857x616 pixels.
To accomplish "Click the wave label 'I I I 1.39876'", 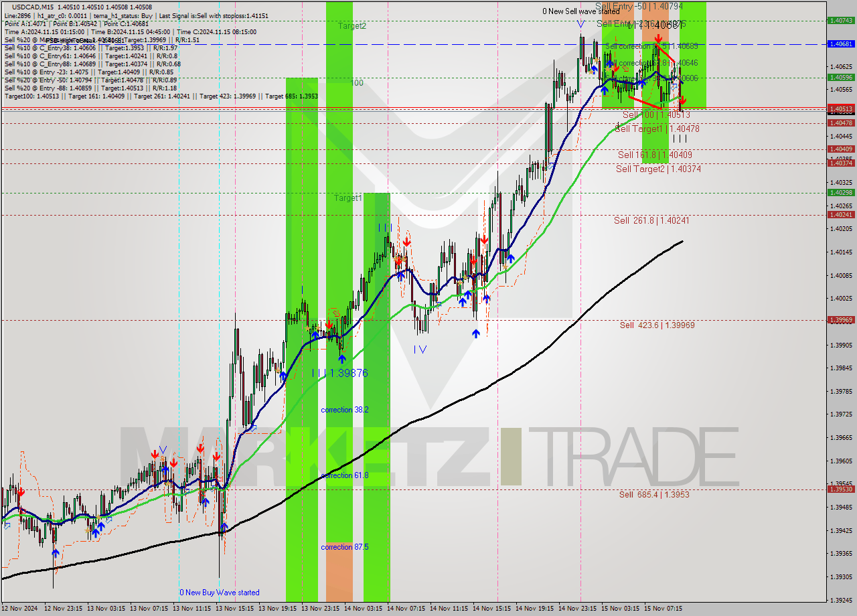I will 340,373.
